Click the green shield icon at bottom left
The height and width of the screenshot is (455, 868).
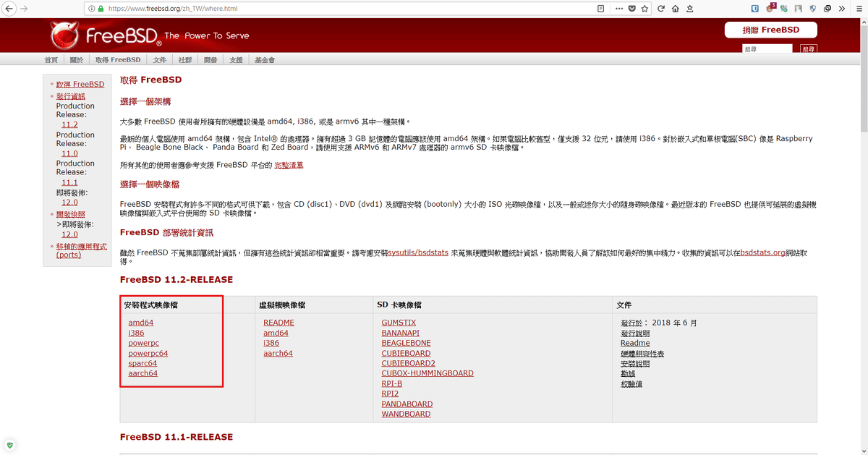9,445
